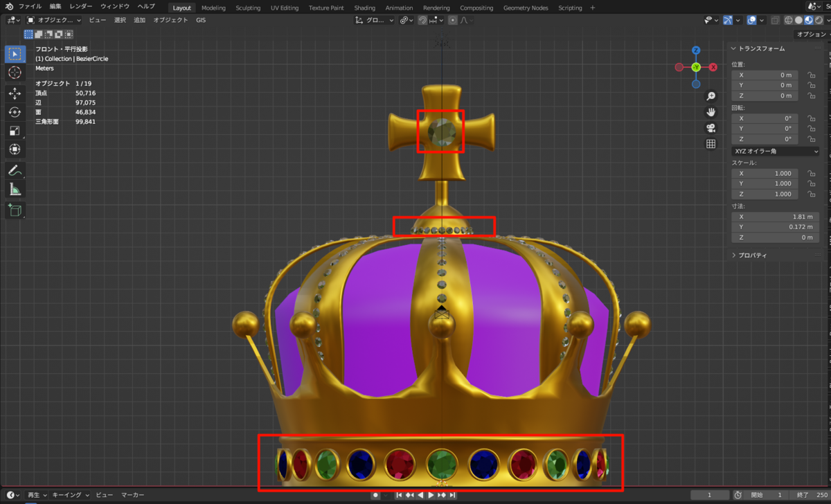Screen dimensions: 831x504
Task: Open the object mode dropdown
Action: click(54, 20)
